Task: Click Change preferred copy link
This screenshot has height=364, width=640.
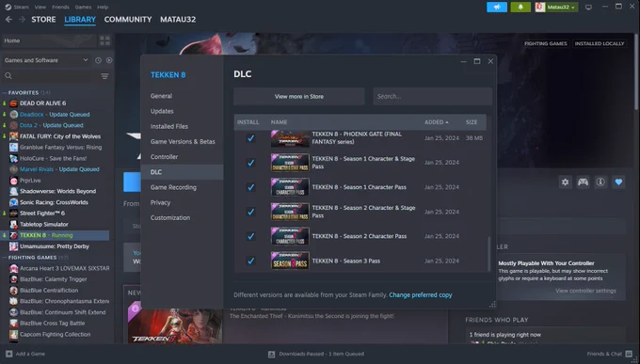Action: (421, 294)
